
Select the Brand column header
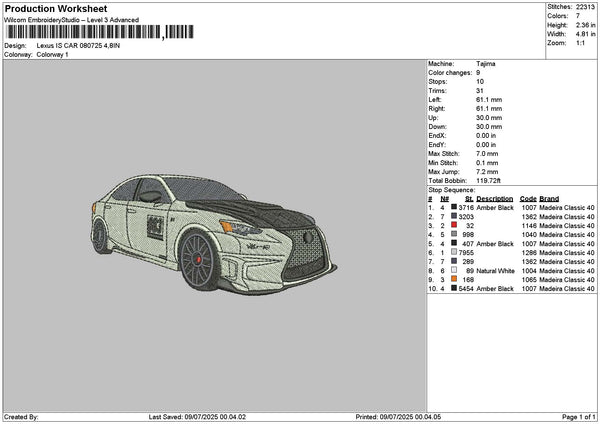[549, 198]
